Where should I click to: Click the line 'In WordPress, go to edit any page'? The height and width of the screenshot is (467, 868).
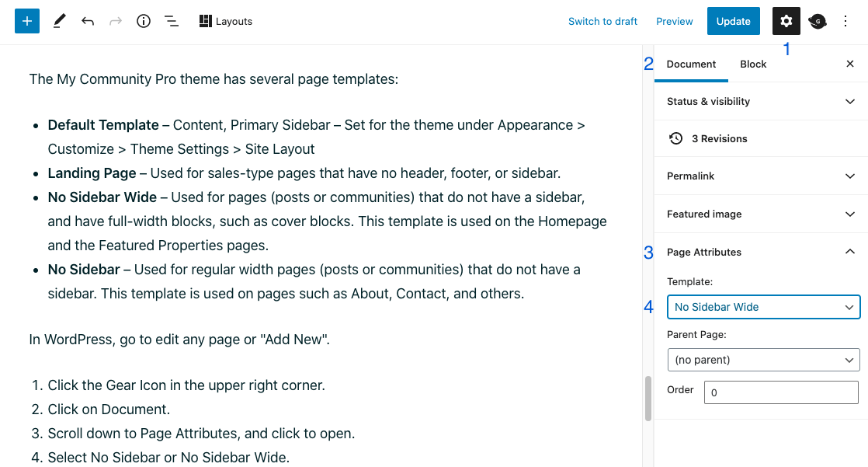point(179,340)
